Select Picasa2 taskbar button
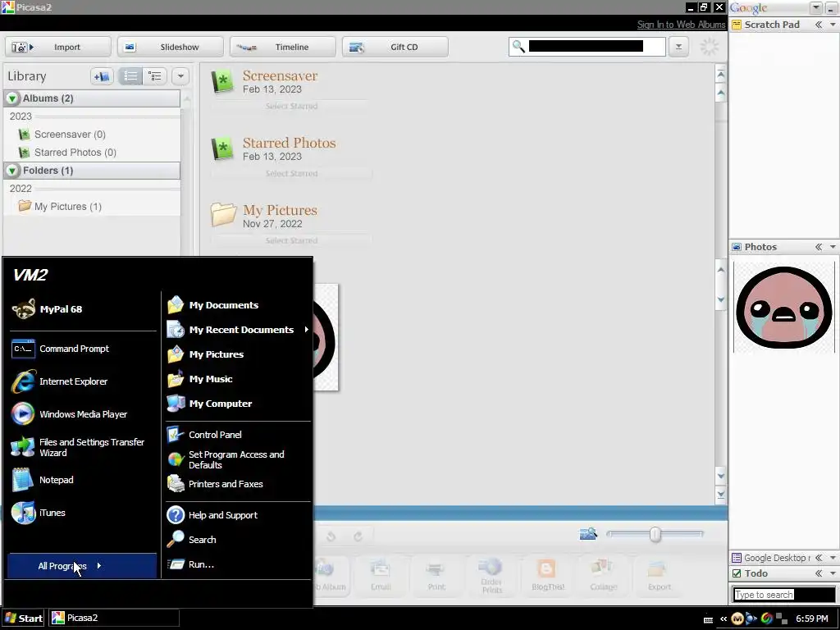The width and height of the screenshot is (840, 630). tap(114, 618)
